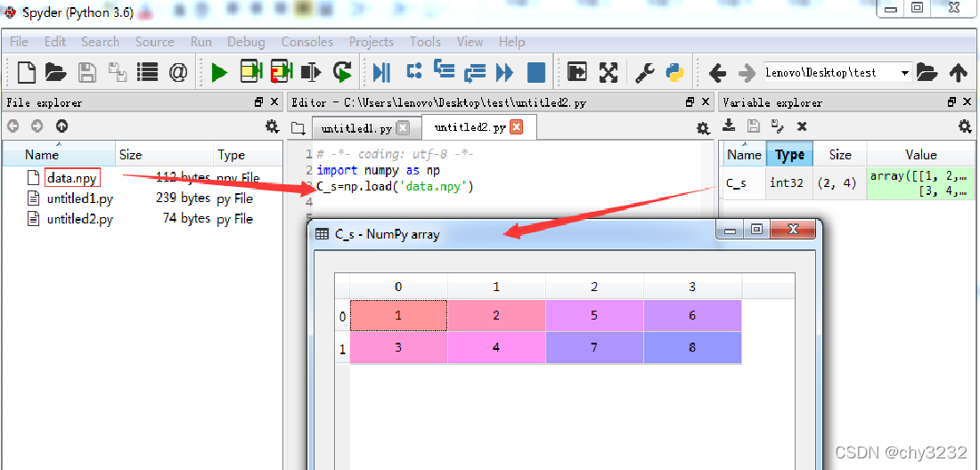Open the Run menu

[x=200, y=42]
